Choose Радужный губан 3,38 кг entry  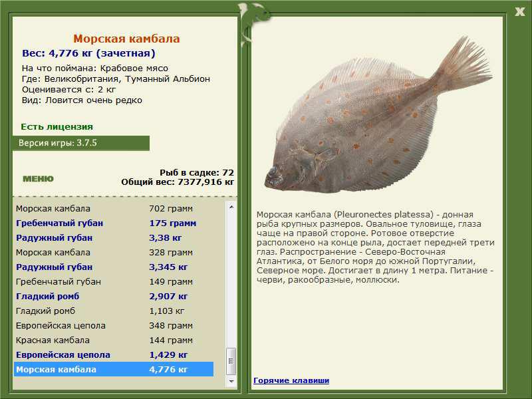pyautogui.click(x=113, y=238)
